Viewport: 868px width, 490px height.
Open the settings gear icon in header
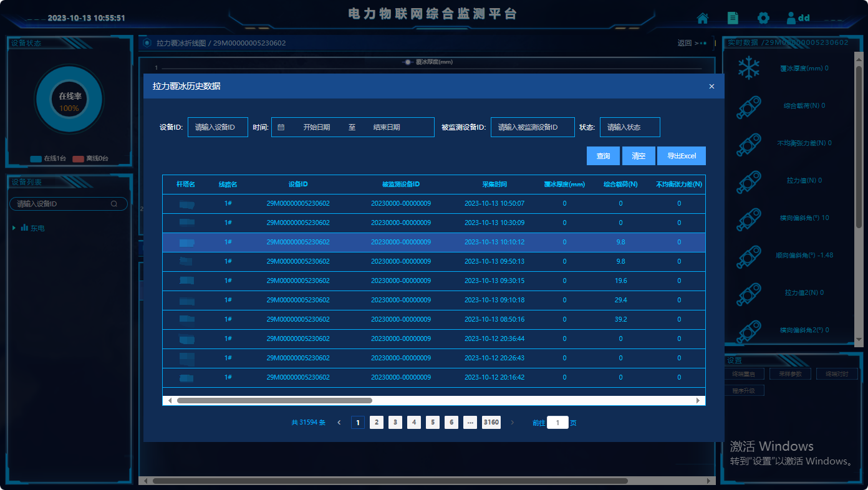763,18
